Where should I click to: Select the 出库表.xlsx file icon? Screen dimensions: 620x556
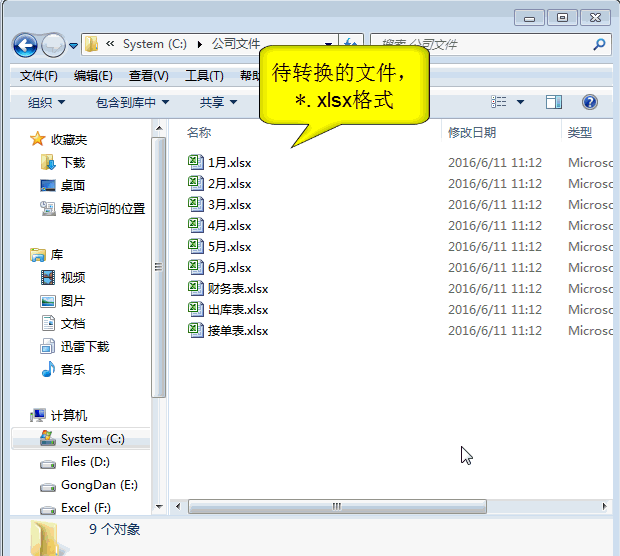tap(196, 309)
